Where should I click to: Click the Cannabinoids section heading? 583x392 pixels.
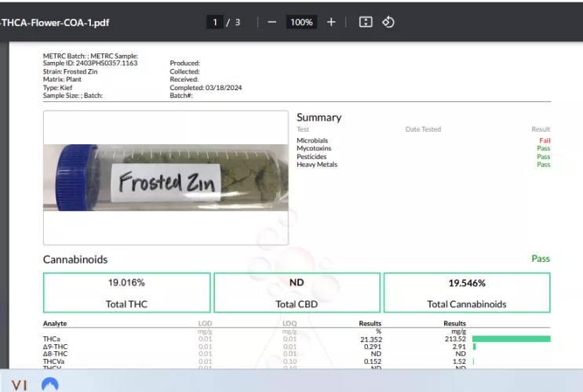click(75, 260)
